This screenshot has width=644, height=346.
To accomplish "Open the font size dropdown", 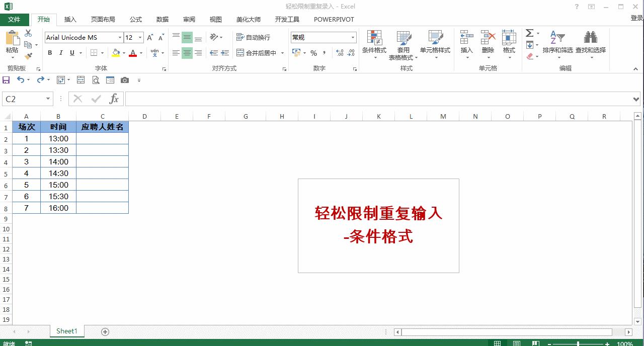I will 140,37.
